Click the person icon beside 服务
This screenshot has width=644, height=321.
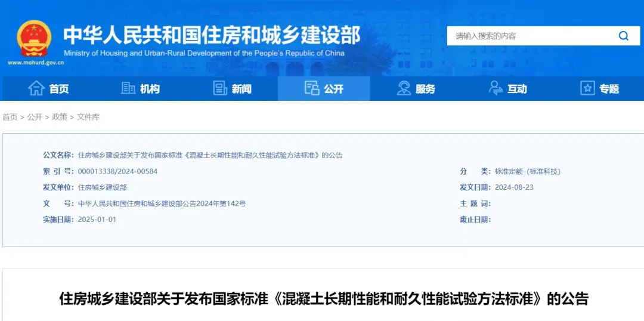pos(404,88)
